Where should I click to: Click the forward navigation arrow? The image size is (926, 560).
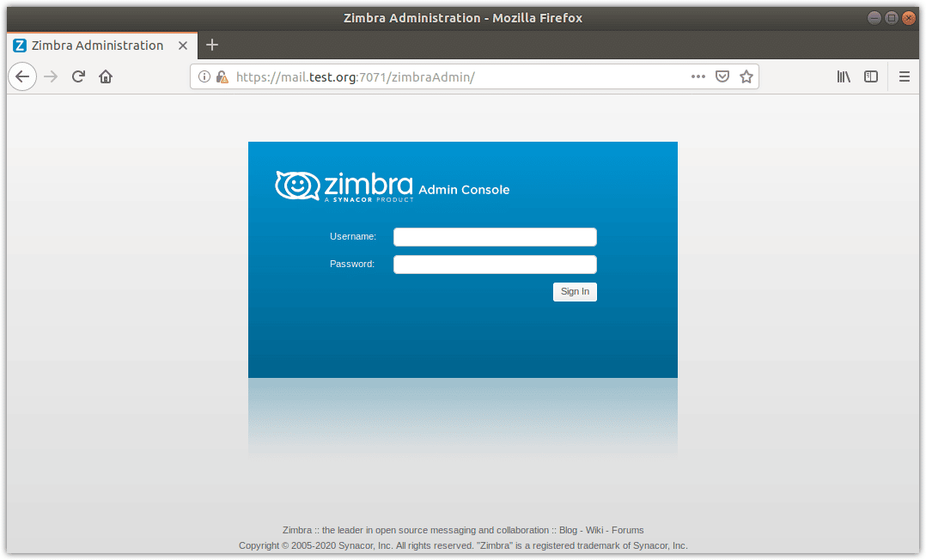point(51,76)
